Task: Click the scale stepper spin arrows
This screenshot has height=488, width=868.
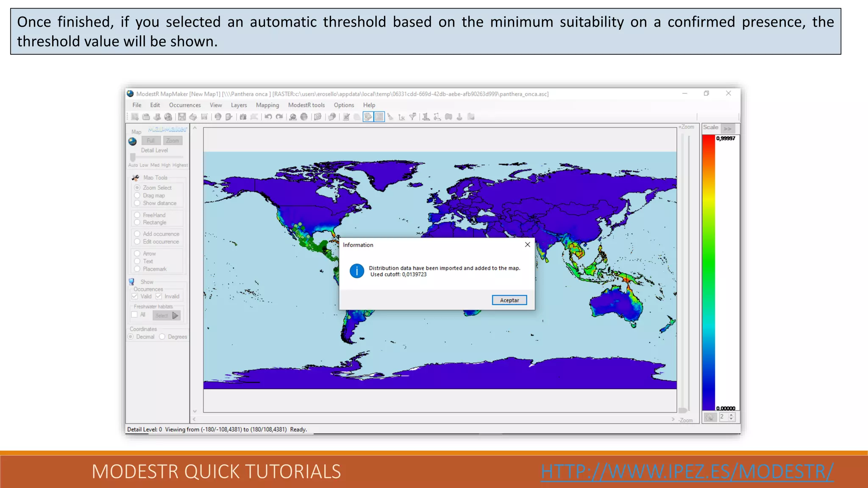Action: pos(731,417)
